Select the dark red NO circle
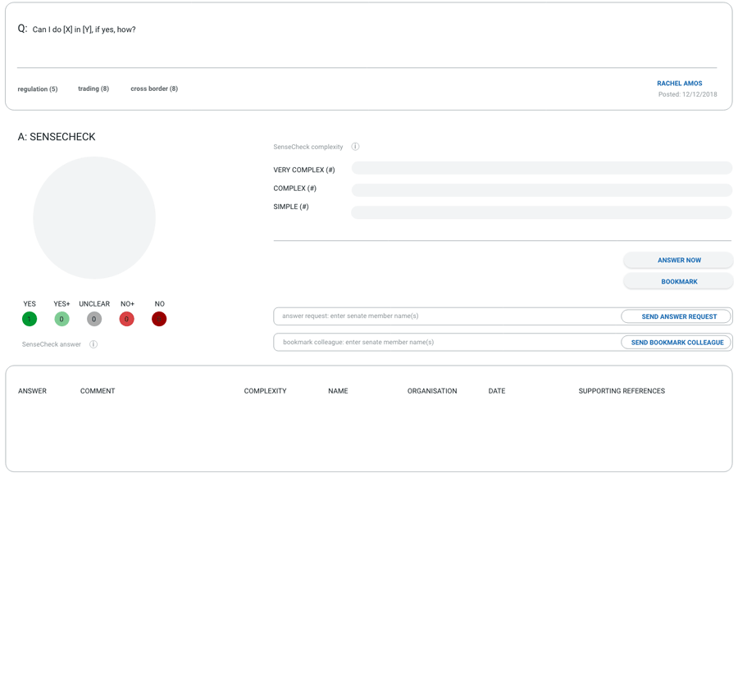738x700 pixels. point(159,319)
